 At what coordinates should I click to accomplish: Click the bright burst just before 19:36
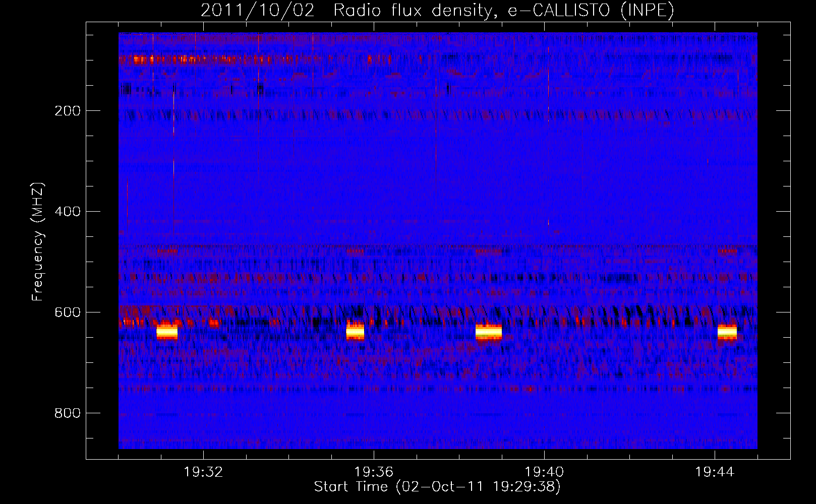pyautogui.click(x=355, y=332)
